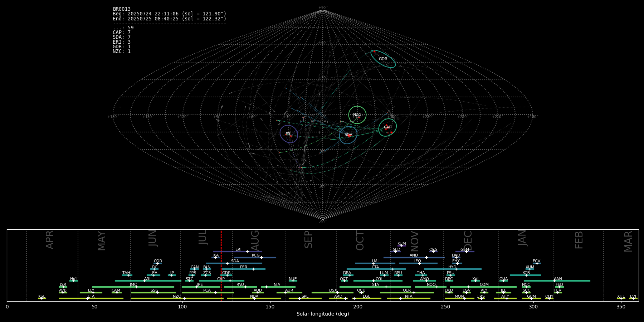Image resolution: width=644 pixels, height=322 pixels.
Task: Click the SSG shower bar in timeline
Action: click(154, 293)
